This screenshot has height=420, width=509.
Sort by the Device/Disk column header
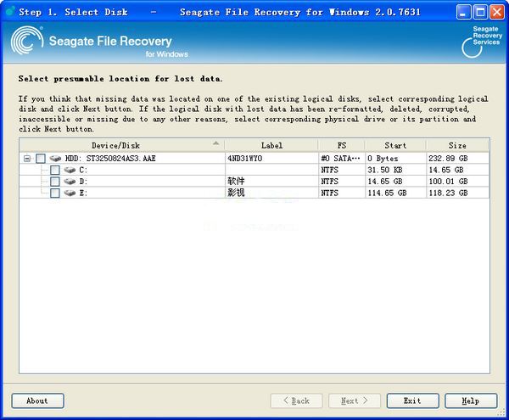pyautogui.click(x=121, y=145)
